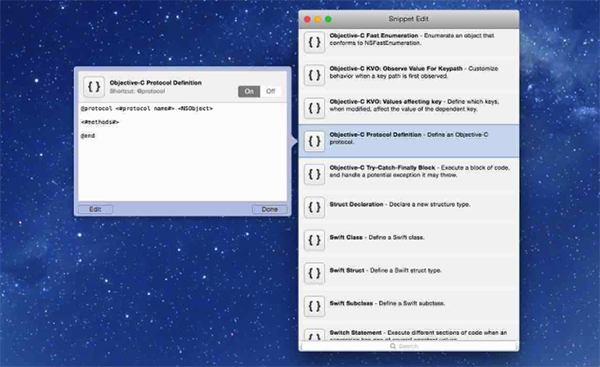Screen dimensions: 600x367
Task: Click inside the snippet code text area
Action: 183,152
